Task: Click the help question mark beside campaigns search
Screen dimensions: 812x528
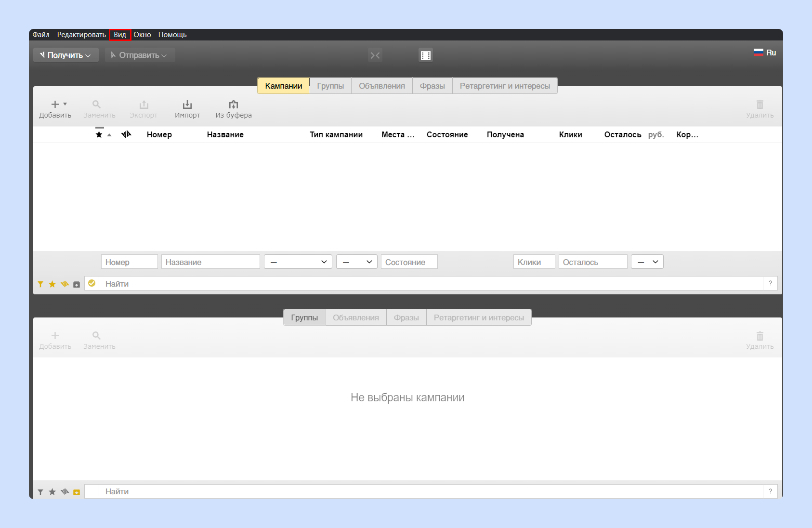Action: pyautogui.click(x=770, y=283)
